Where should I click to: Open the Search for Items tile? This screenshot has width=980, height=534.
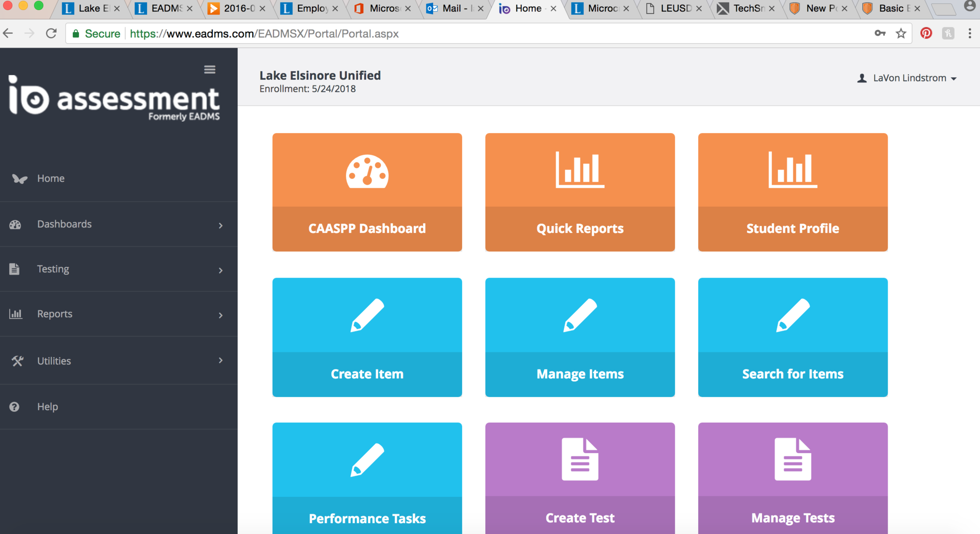click(792, 337)
